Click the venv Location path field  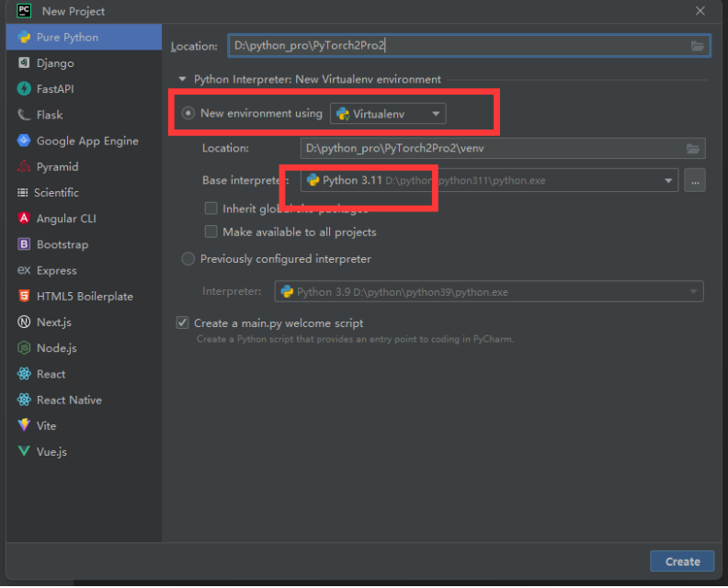(x=503, y=149)
